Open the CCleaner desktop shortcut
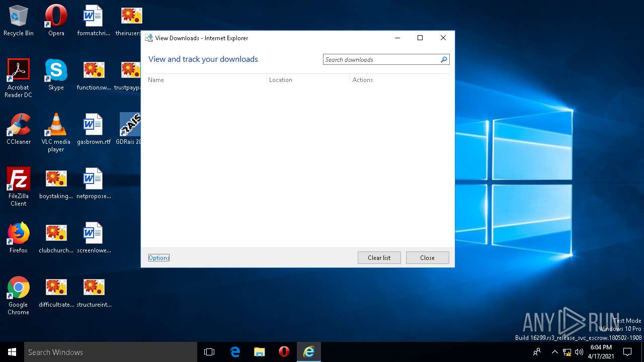 pyautogui.click(x=19, y=129)
